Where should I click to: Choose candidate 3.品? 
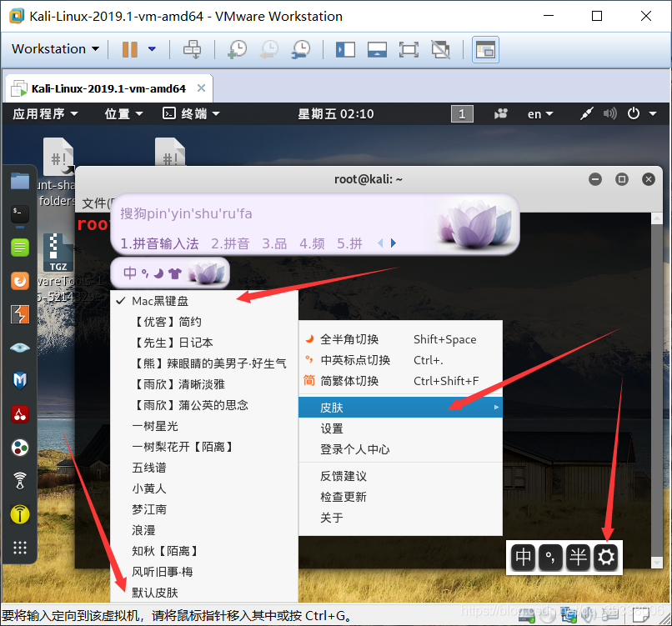coord(274,243)
